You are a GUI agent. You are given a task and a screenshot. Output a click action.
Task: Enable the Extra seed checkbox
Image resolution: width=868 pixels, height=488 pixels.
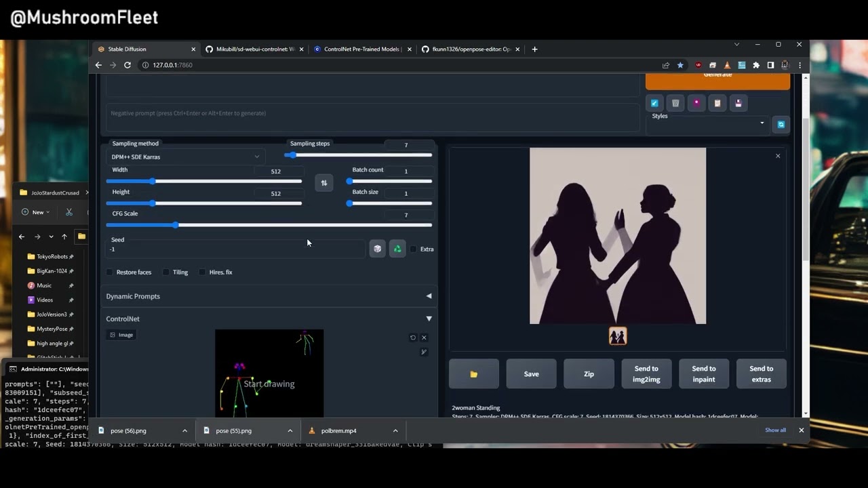click(413, 249)
